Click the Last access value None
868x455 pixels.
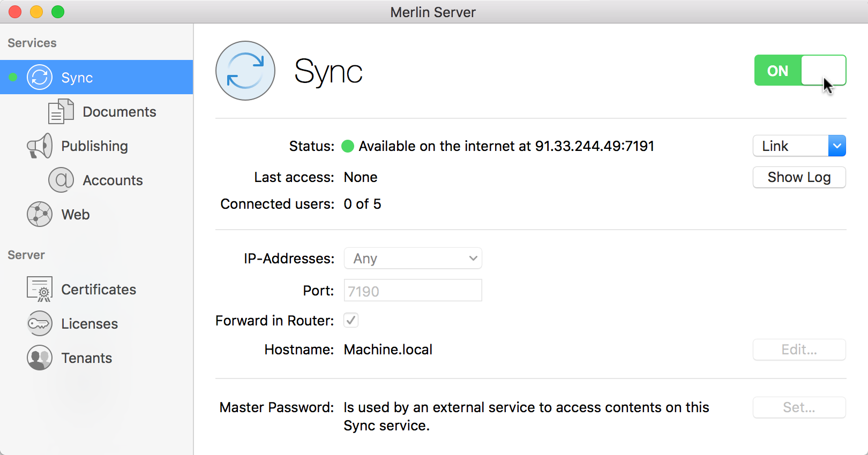click(x=361, y=177)
